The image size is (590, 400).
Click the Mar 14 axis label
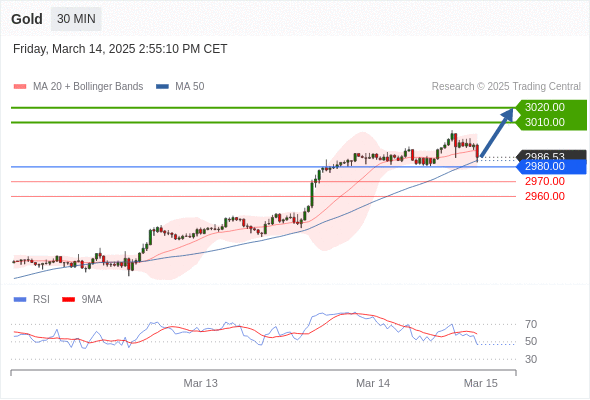pyautogui.click(x=373, y=383)
